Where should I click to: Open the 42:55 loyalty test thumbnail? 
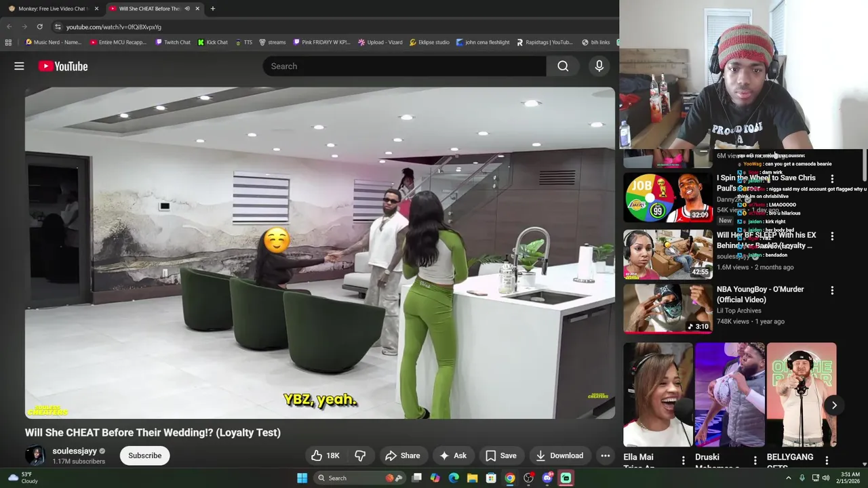[x=668, y=254]
